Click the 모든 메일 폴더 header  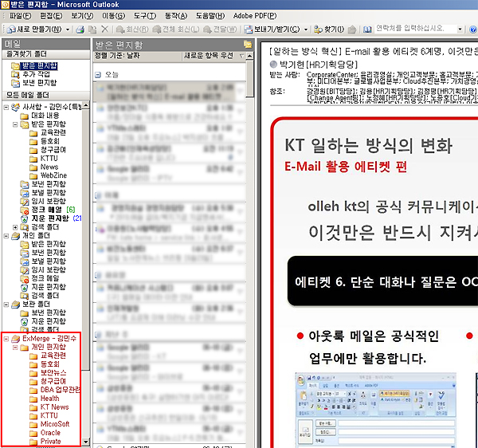pyautogui.click(x=46, y=95)
